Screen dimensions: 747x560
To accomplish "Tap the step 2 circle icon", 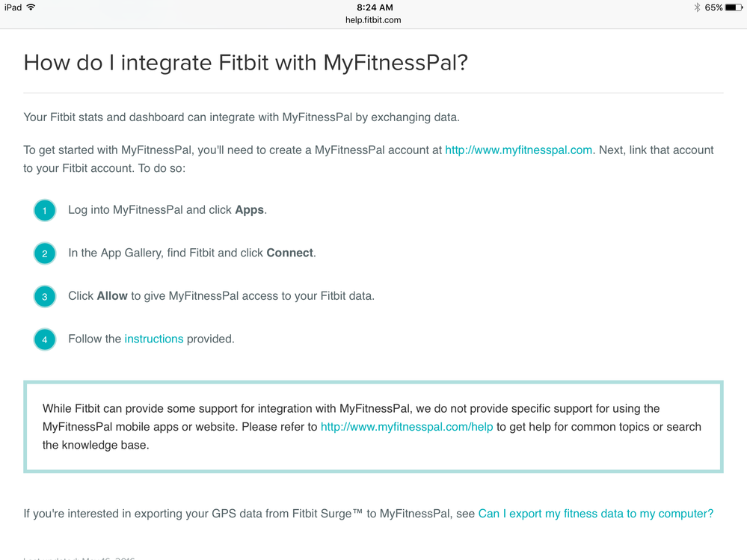I will point(45,253).
